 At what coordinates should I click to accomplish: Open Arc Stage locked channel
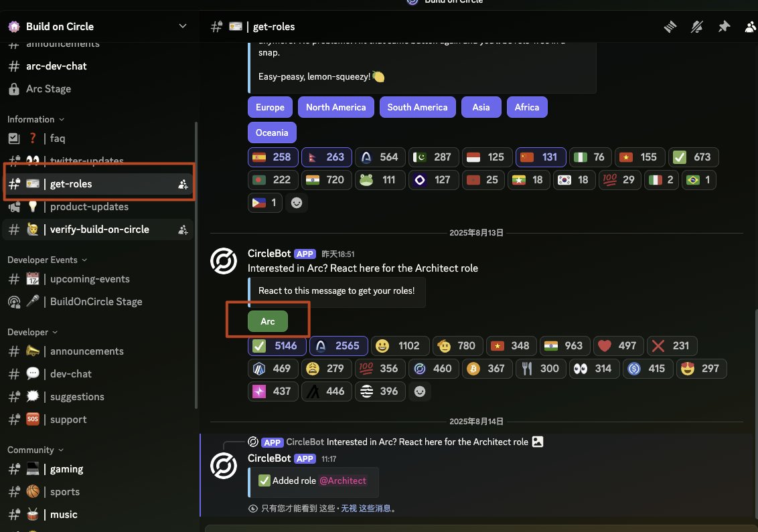pos(98,89)
